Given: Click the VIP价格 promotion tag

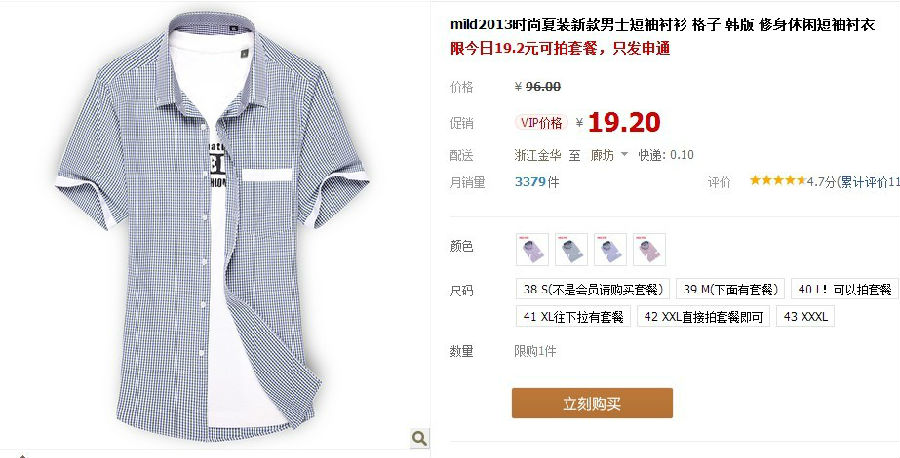Looking at the screenshot, I should point(541,122).
